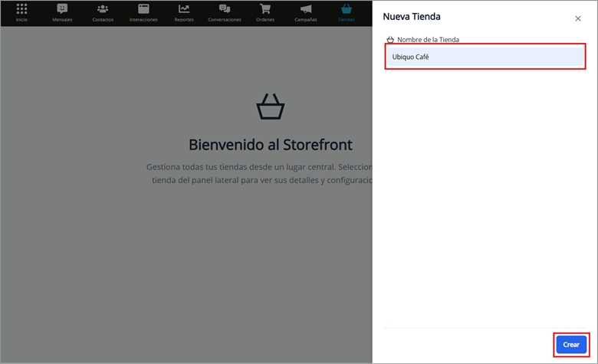The width and height of the screenshot is (598, 364).
Task: Click the Contactos text label in navbar
Action: (103, 19)
